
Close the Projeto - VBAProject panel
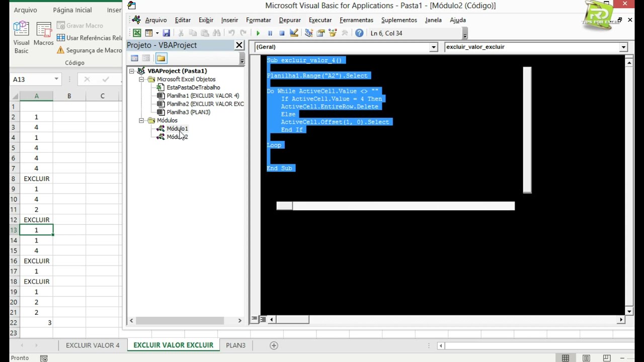tap(239, 45)
